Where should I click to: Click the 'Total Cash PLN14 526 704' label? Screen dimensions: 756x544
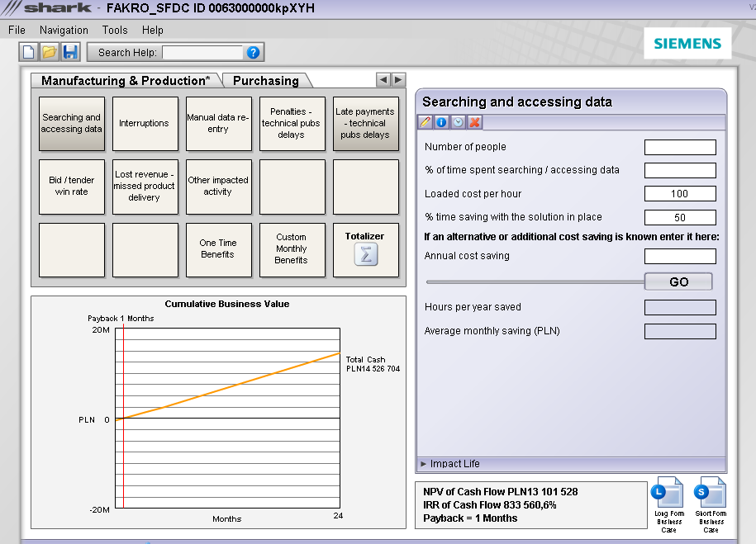(x=373, y=364)
